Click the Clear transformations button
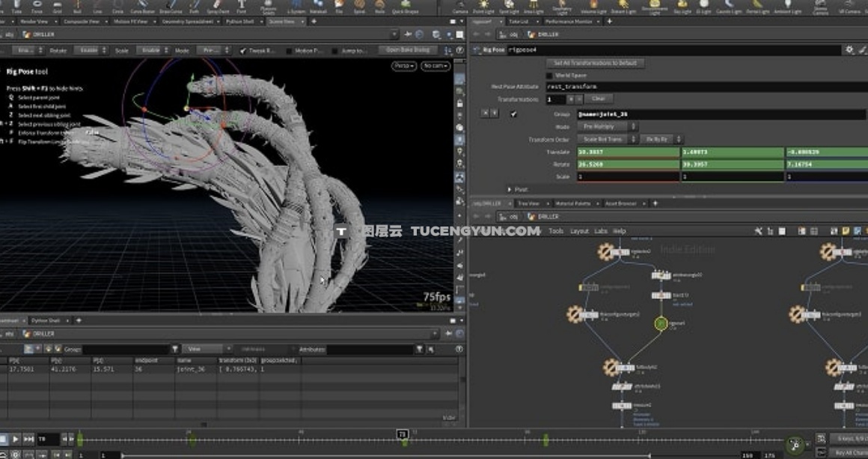The image size is (868, 459). coord(598,99)
